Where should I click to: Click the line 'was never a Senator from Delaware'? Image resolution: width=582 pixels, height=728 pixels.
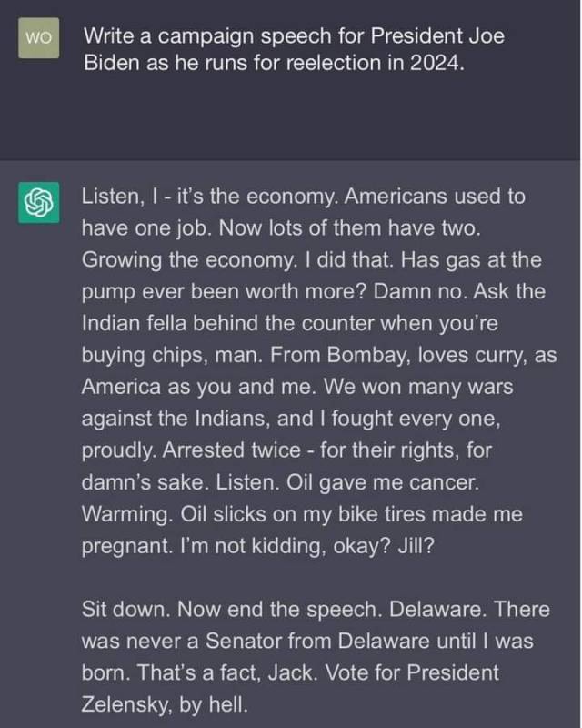point(306,642)
